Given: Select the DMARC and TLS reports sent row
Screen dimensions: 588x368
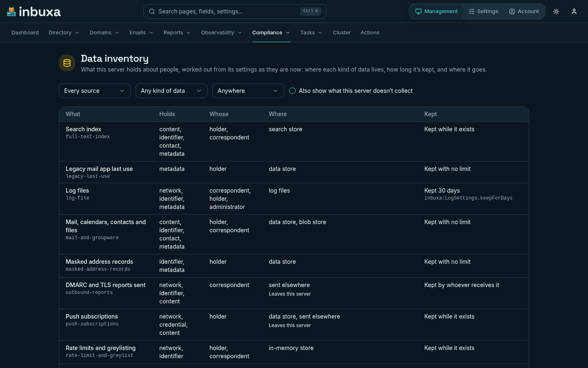Looking at the screenshot, I should (294, 293).
